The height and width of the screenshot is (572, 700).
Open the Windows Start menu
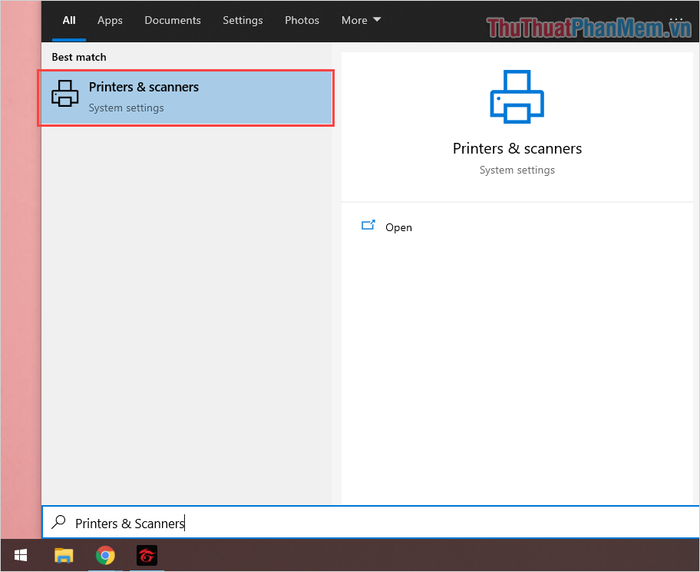click(20, 555)
